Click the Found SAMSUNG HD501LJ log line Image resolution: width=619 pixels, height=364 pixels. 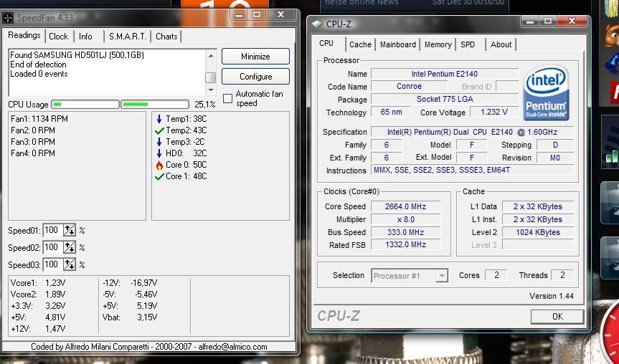point(77,55)
